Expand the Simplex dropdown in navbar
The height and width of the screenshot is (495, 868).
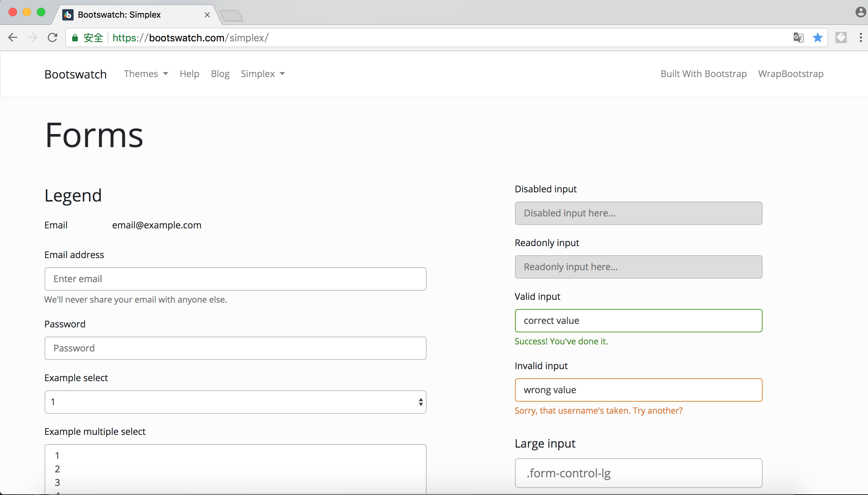262,74
